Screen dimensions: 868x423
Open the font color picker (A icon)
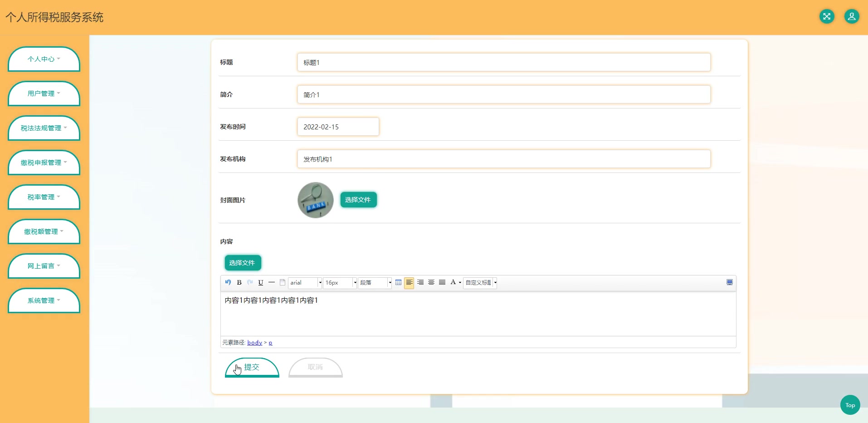tap(453, 282)
